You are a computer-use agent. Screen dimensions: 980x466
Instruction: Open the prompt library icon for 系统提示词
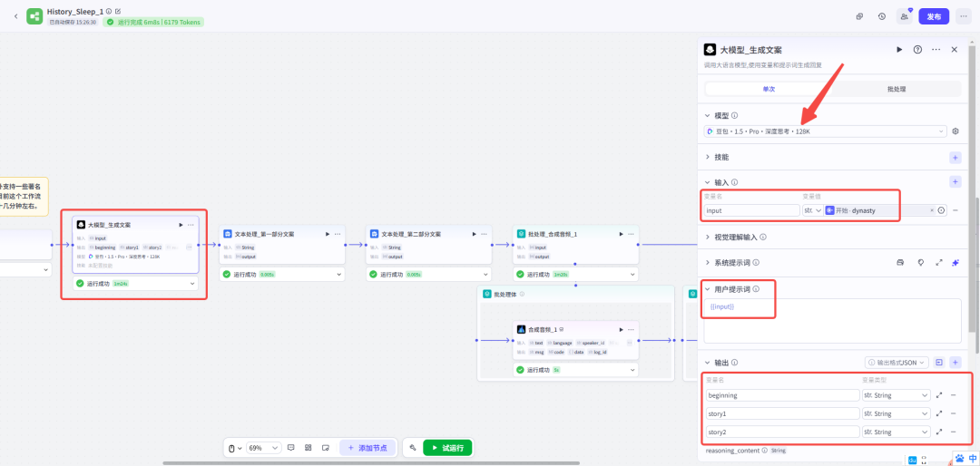pyautogui.click(x=900, y=263)
